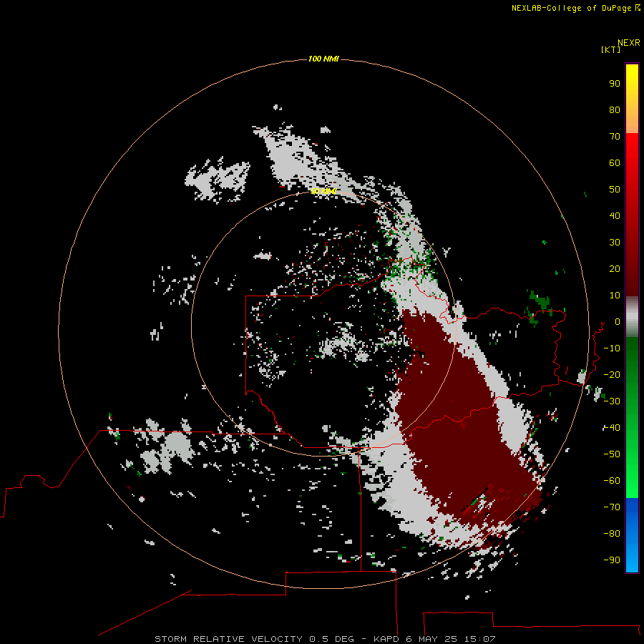
Task: Click the 80 knot colorbar label
Action: coord(615,109)
